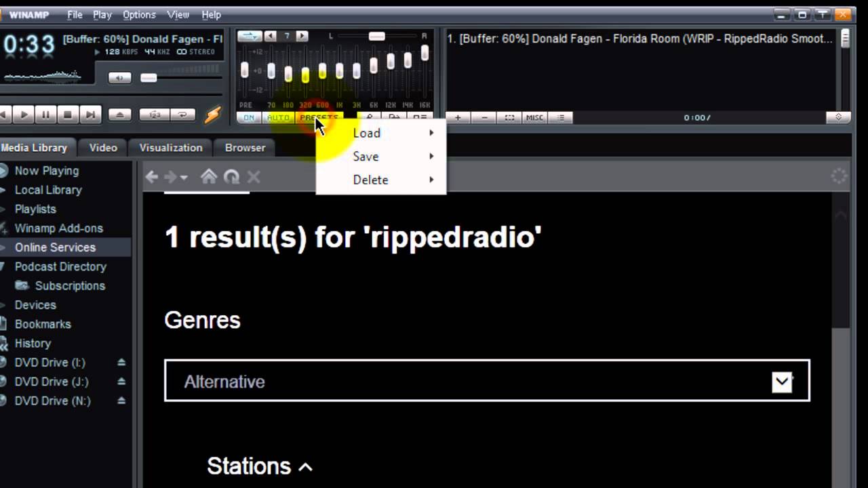The width and height of the screenshot is (868, 488).
Task: Click the balance slider handle
Action: pyautogui.click(x=377, y=36)
